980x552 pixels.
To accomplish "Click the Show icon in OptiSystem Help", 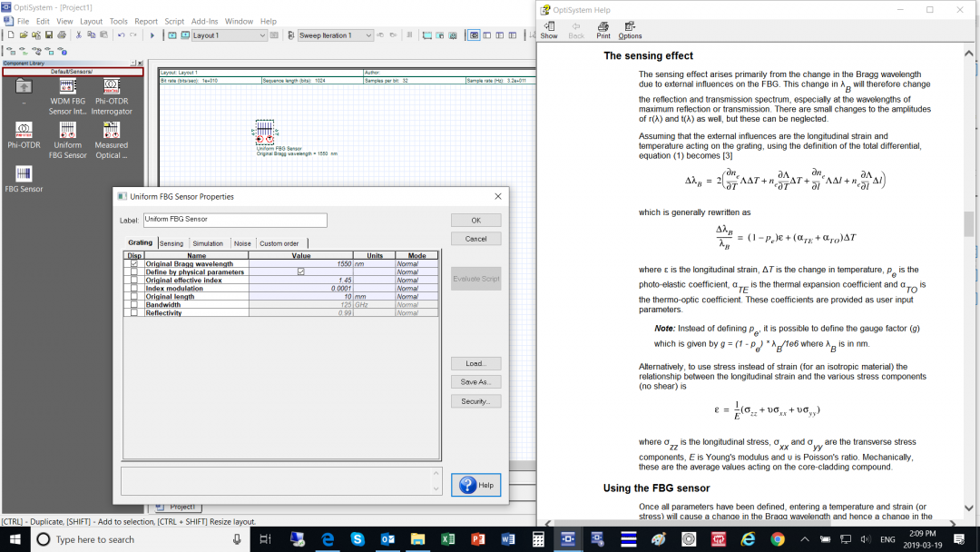I will click(x=548, y=29).
